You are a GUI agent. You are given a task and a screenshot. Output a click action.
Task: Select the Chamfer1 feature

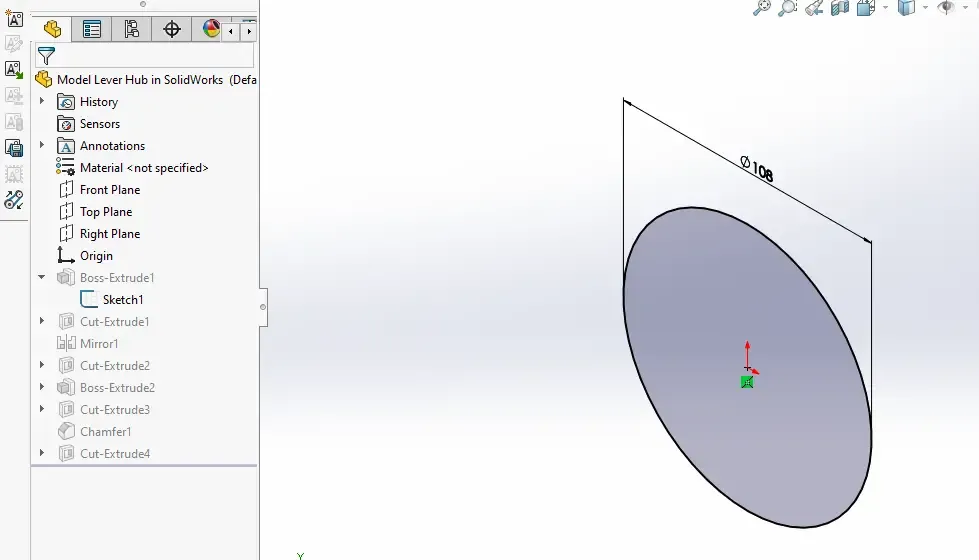[106, 432]
